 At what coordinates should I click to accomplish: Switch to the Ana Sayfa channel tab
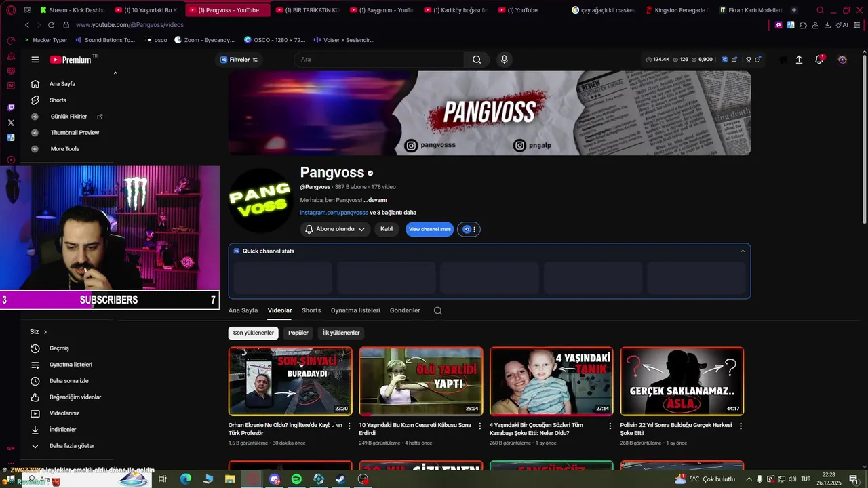point(243,310)
